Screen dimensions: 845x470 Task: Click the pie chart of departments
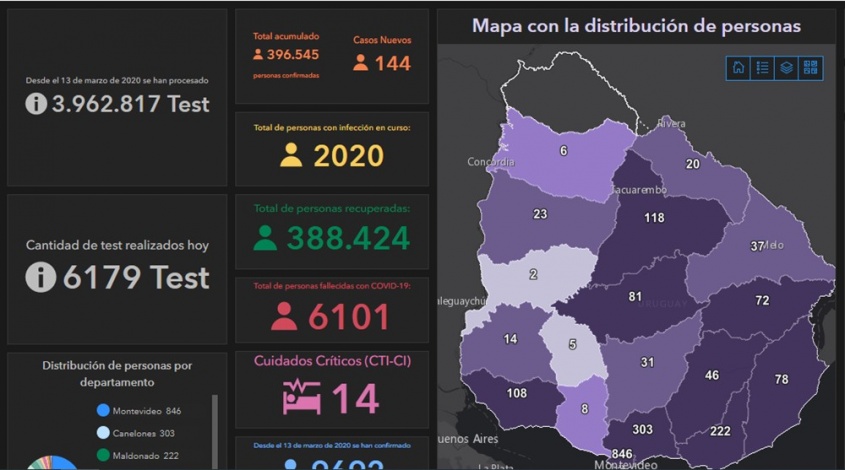52,463
